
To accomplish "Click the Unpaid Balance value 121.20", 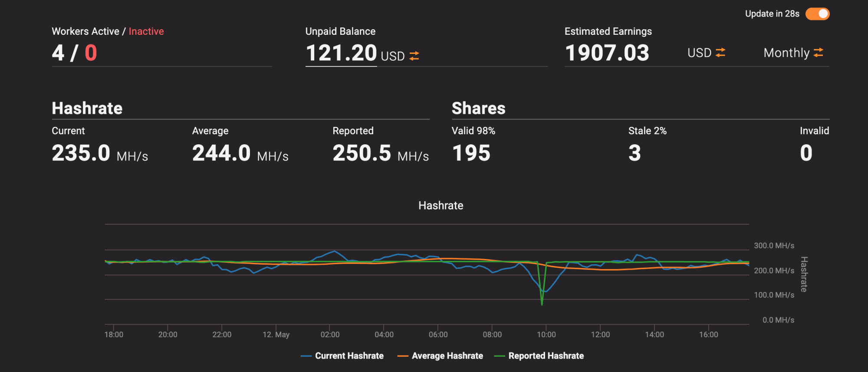I will [x=341, y=53].
